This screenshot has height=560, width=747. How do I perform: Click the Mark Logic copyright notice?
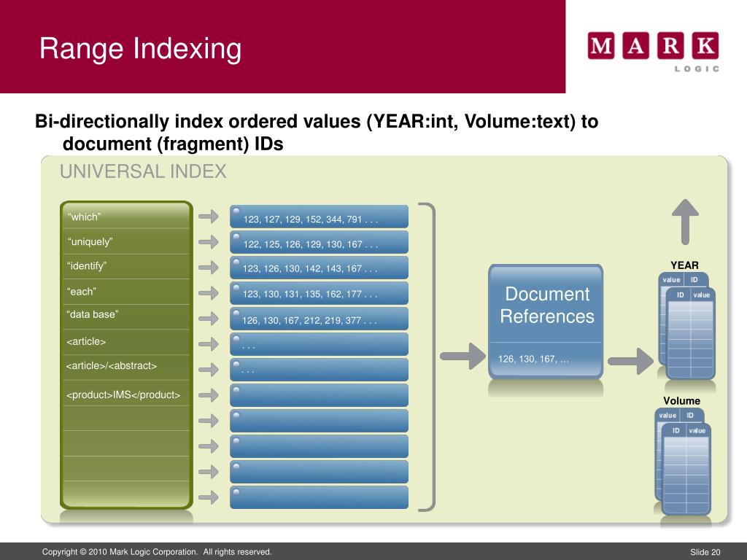(157, 552)
